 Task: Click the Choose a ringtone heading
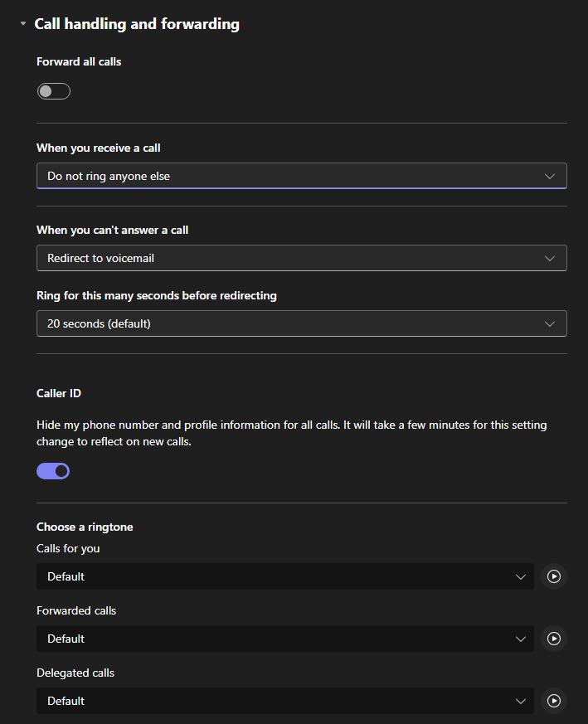click(x=85, y=527)
